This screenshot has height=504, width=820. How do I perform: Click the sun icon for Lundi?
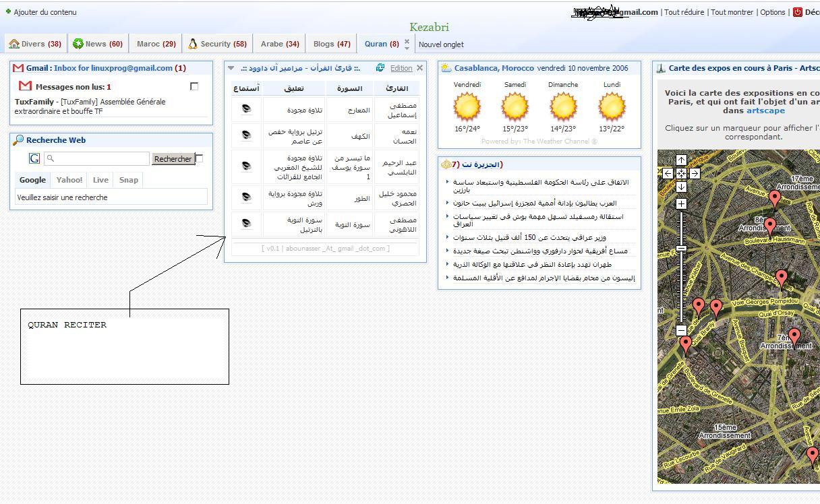coord(612,106)
